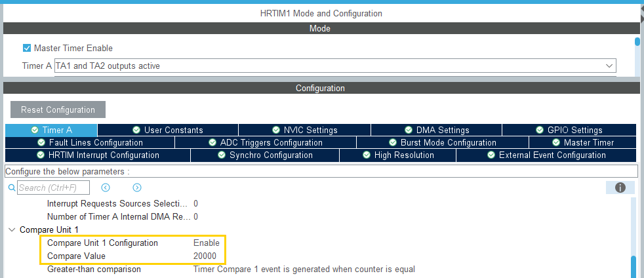Open the High Resolution tab
This screenshot has width=644, height=278.
[x=397, y=155]
